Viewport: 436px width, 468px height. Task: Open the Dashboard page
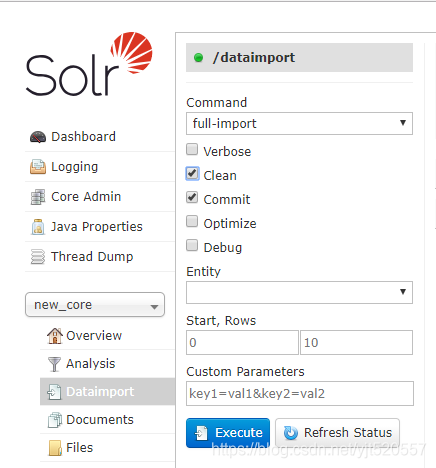pyautogui.click(x=100, y=137)
